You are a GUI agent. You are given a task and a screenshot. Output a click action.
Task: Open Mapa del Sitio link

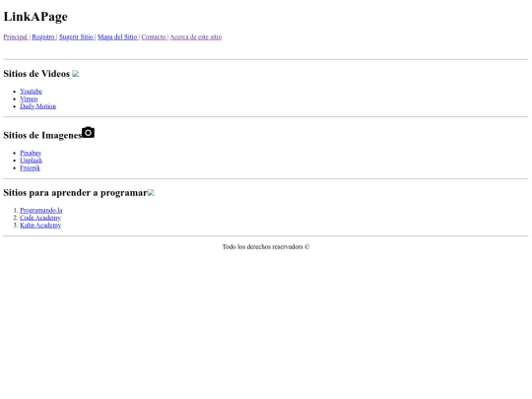point(118,37)
